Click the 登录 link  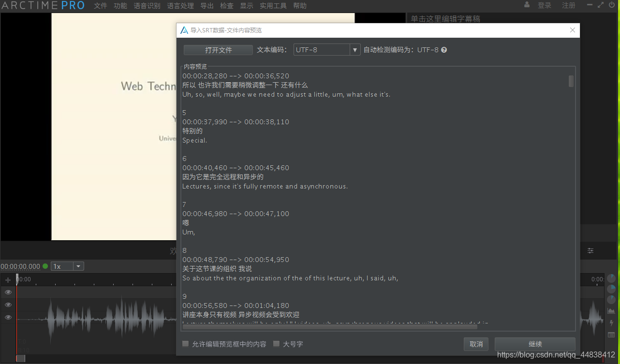(x=545, y=5)
